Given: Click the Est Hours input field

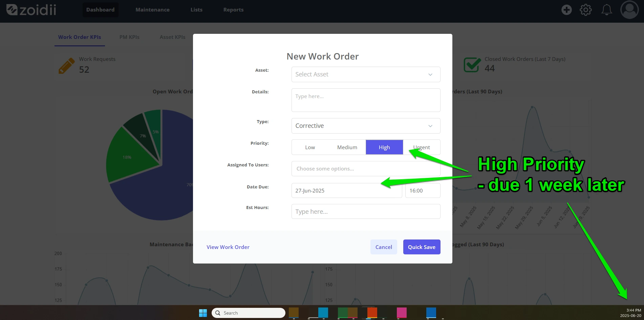Looking at the screenshot, I should (x=366, y=211).
